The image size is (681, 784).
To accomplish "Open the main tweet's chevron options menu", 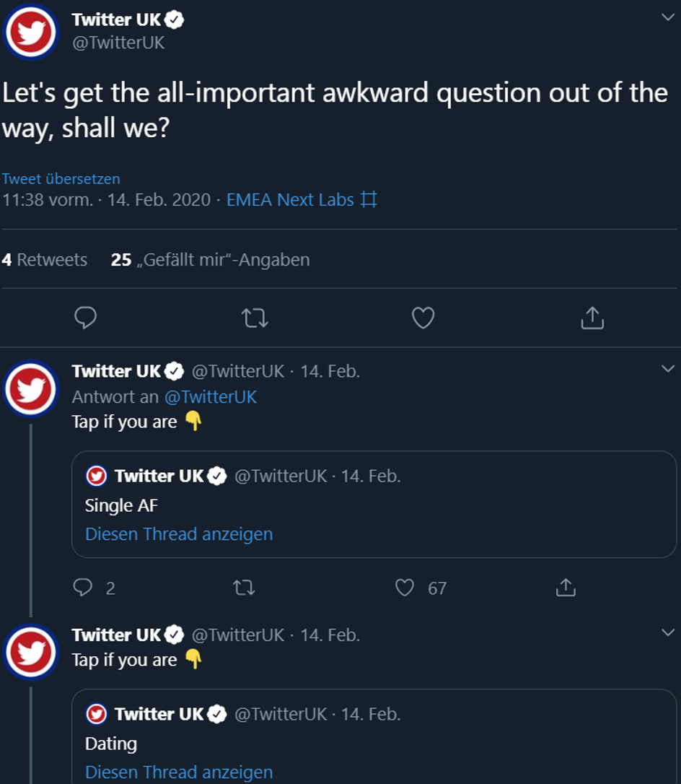I will [x=668, y=17].
